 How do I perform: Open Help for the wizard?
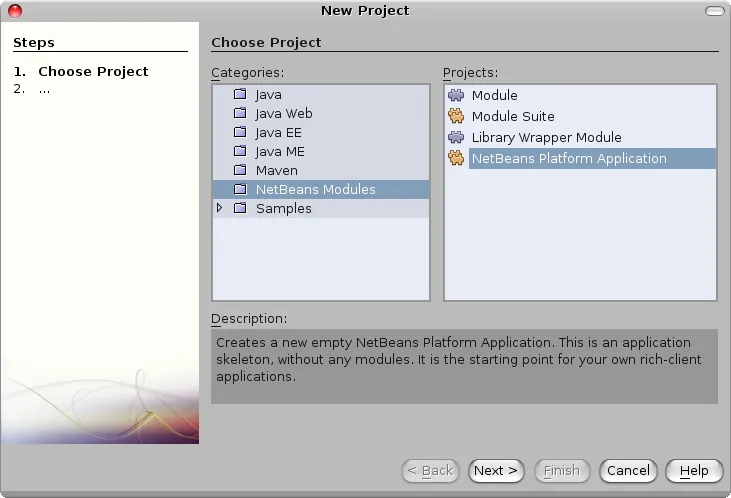pos(694,470)
